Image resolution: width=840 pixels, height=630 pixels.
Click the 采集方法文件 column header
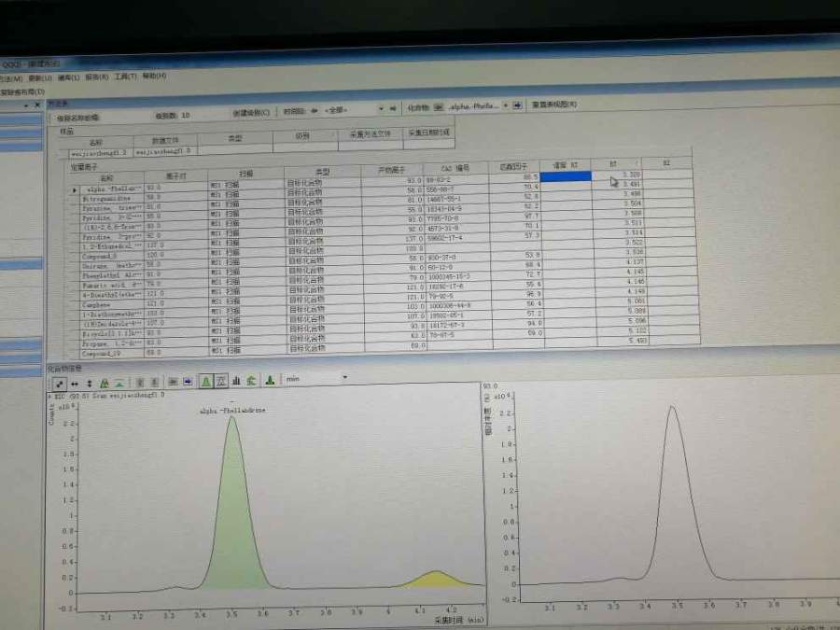(371, 133)
